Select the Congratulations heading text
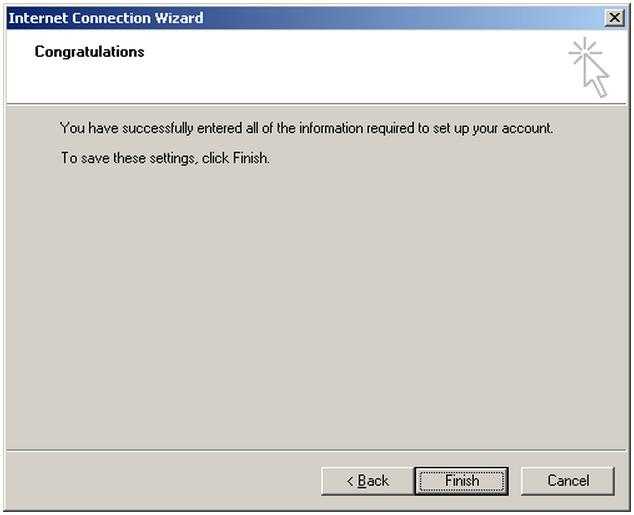634x515 pixels. tap(89, 52)
